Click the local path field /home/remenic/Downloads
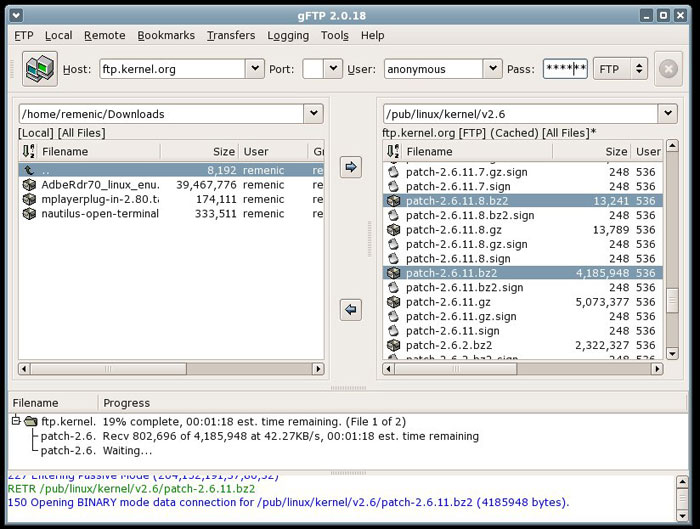Screen dimensions: 700x529 click(161, 114)
